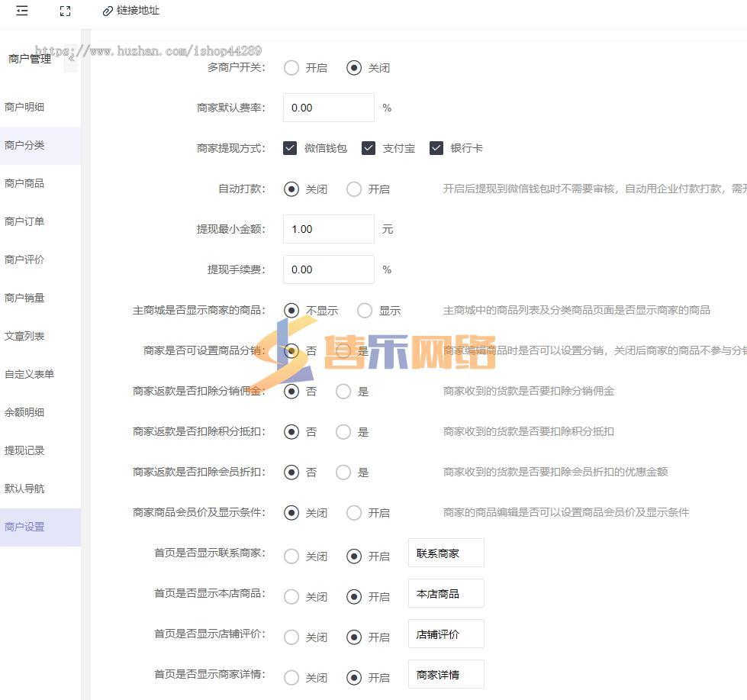Select 否 for 商家返款是否扣除分销佣金
The image size is (747, 700).
tap(291, 392)
